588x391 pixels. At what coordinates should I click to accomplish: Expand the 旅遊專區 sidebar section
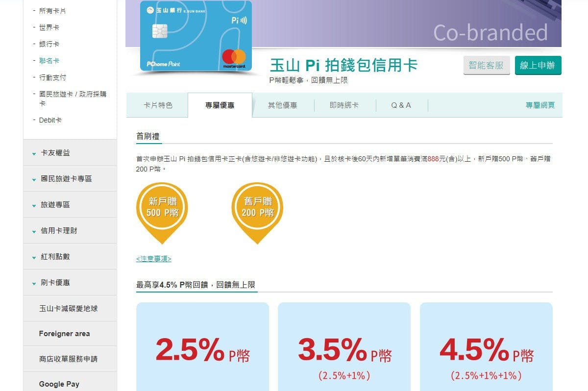click(x=70, y=205)
